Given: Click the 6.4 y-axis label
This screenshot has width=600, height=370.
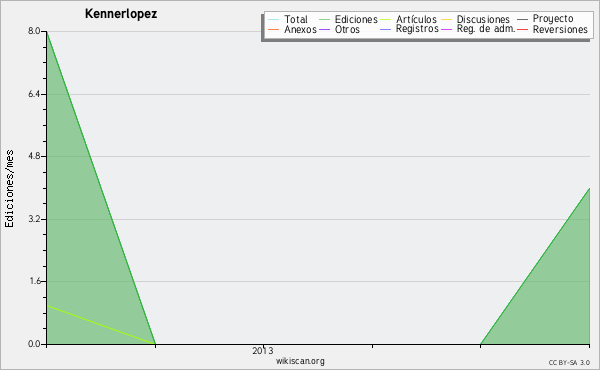Looking at the screenshot, I should (x=34, y=94).
